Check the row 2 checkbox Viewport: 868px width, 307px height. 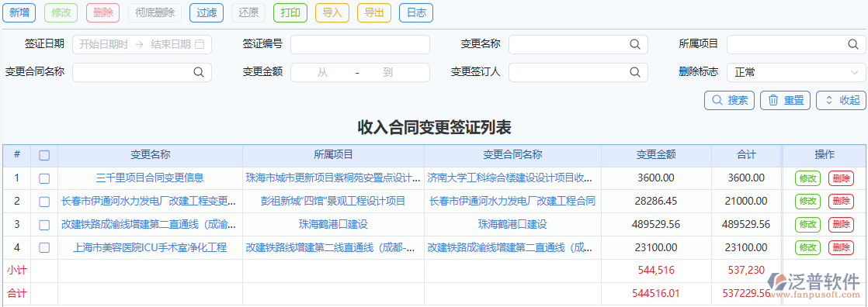(44, 202)
